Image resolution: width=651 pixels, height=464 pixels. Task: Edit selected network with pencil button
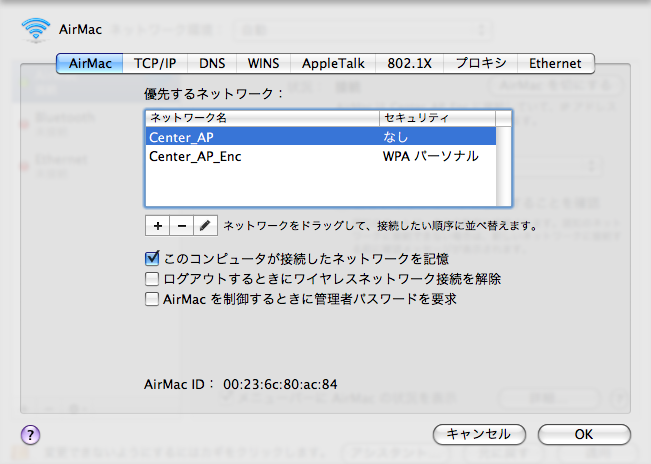205,226
